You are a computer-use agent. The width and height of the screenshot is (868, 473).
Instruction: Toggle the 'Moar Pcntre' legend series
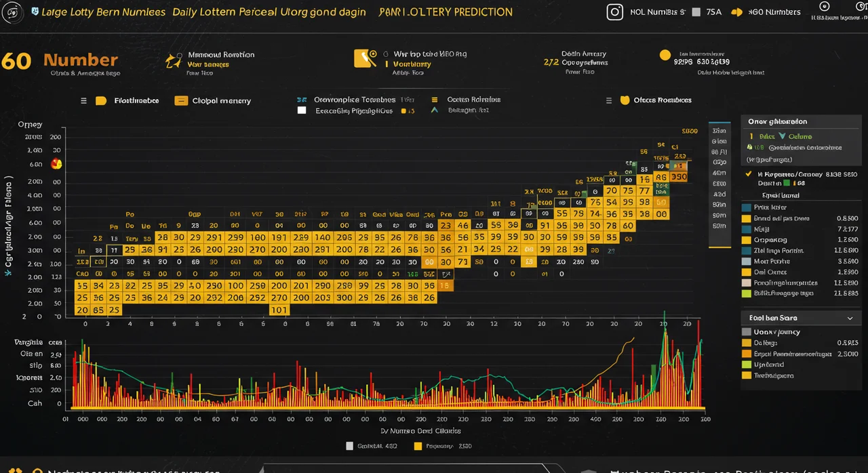point(747,262)
